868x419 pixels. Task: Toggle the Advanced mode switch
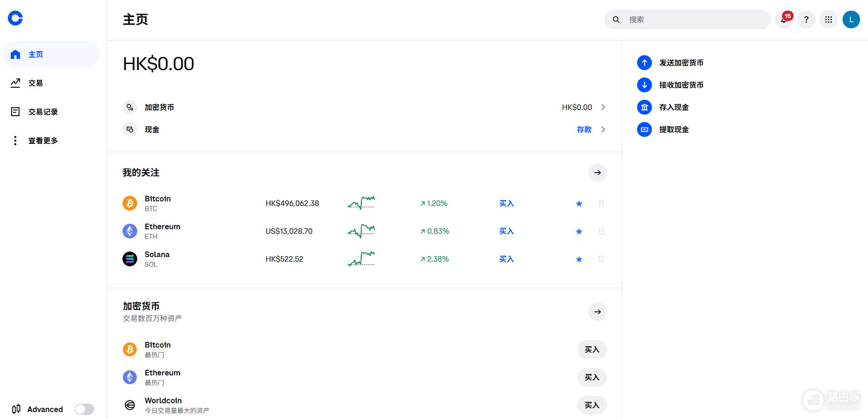point(84,409)
